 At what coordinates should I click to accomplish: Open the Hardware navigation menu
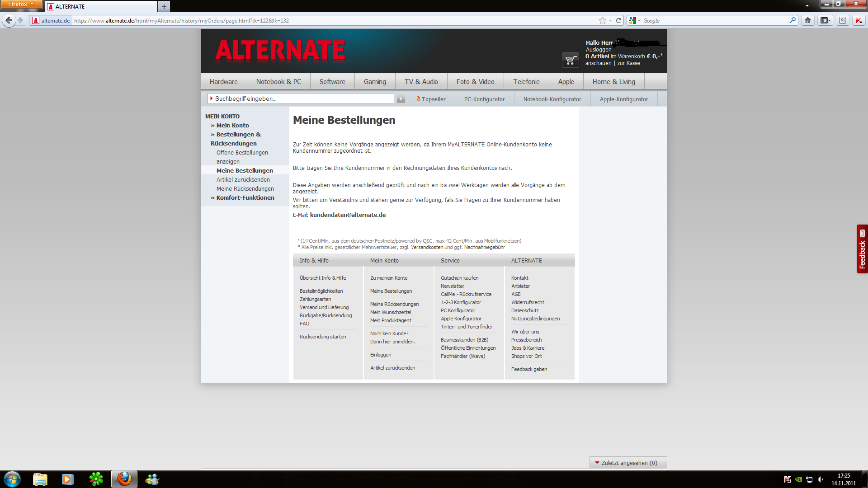pos(223,82)
